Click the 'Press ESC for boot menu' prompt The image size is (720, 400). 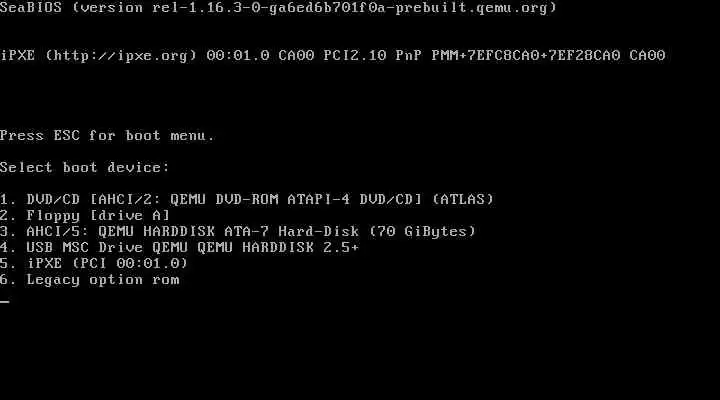[x=107, y=136]
